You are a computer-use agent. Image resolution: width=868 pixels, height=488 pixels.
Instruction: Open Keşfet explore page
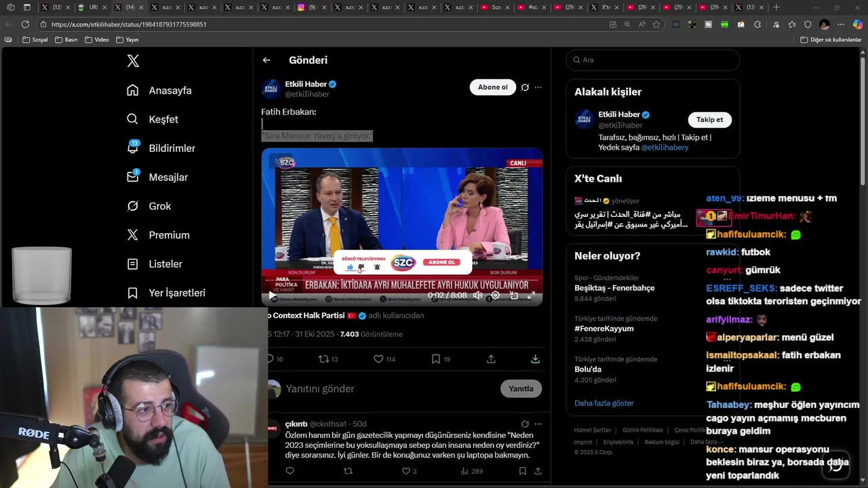coord(153,119)
